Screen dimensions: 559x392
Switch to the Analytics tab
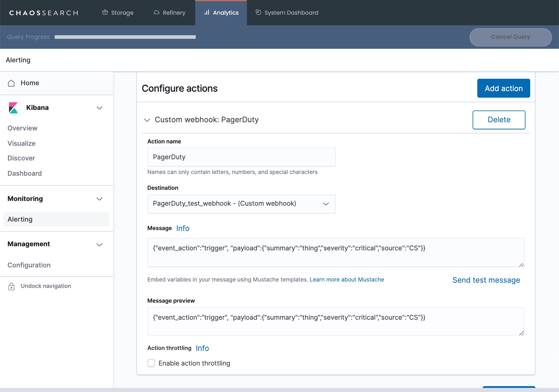point(221,13)
